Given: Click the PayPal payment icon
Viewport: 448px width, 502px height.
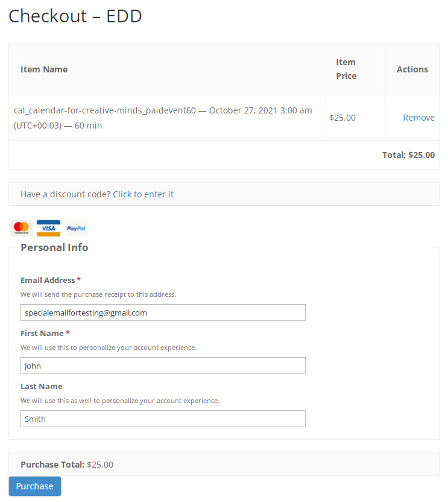Looking at the screenshot, I should [x=76, y=228].
